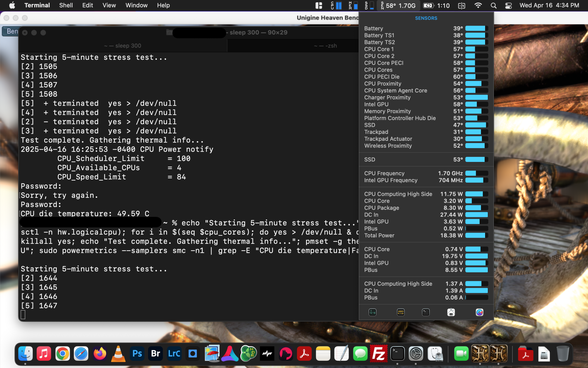Open System Information icon in sensors panel
Image resolution: width=588 pixels, height=368 pixels.
pos(451,312)
